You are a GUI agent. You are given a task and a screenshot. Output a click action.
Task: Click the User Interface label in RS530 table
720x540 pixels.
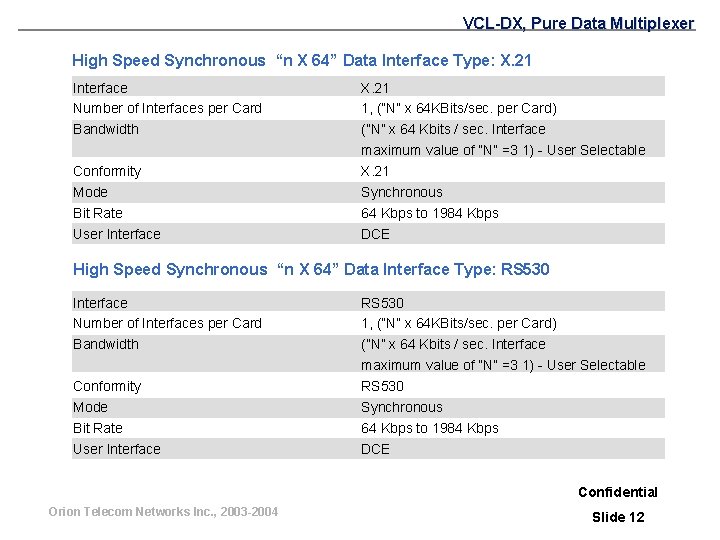coord(117,449)
